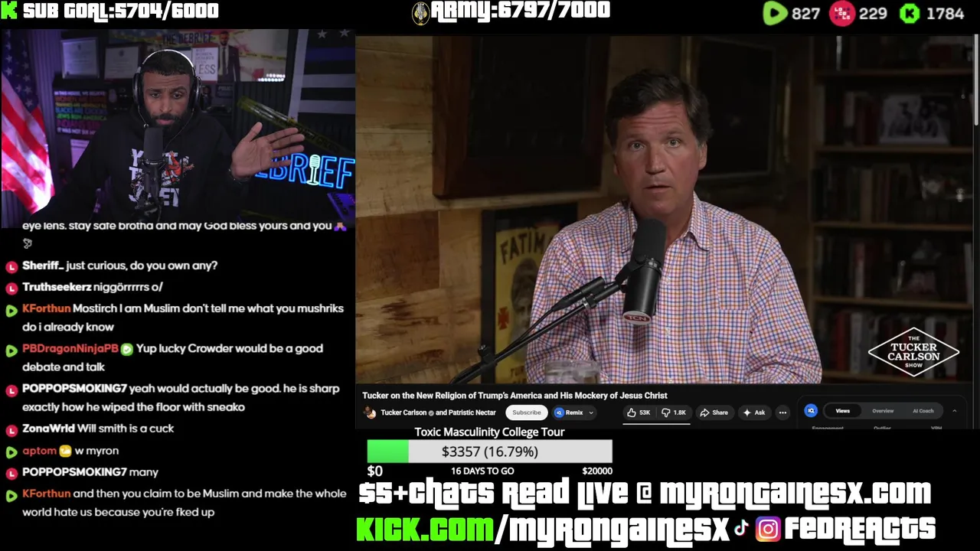This screenshot has height=551, width=980.
Task: Click the Ask button with sparkle icon
Action: click(x=753, y=412)
